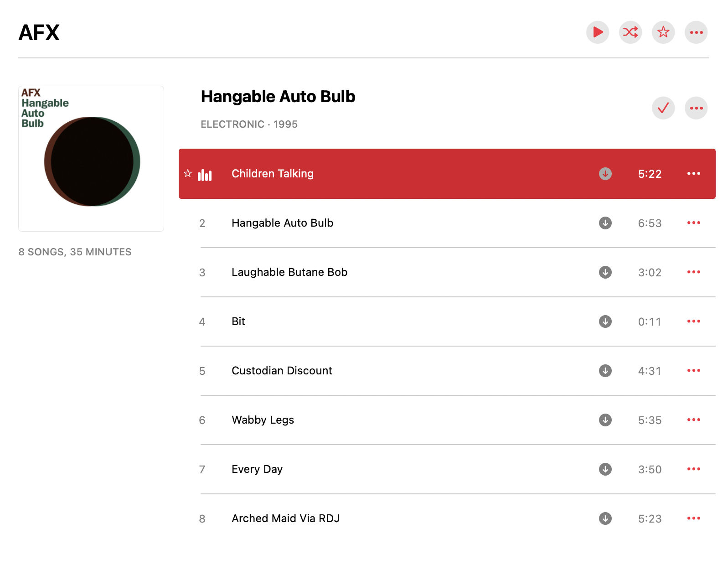The width and height of the screenshot is (728, 565).
Task: Open more options for Custodian Discount
Action: click(x=693, y=370)
